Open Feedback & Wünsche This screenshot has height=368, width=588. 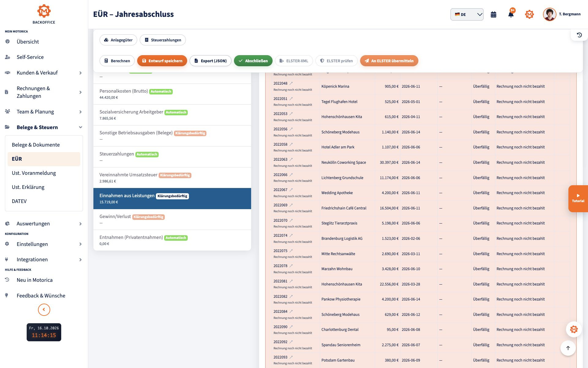point(44,296)
